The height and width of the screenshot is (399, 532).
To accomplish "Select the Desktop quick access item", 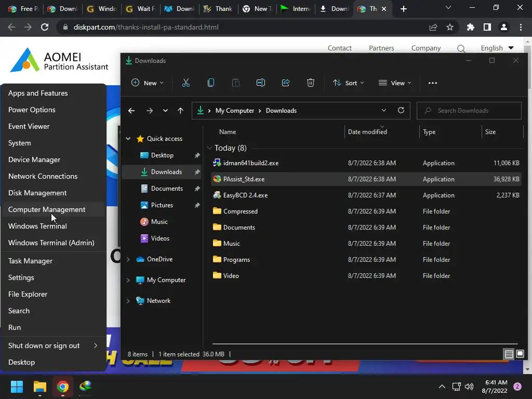I will click(162, 155).
